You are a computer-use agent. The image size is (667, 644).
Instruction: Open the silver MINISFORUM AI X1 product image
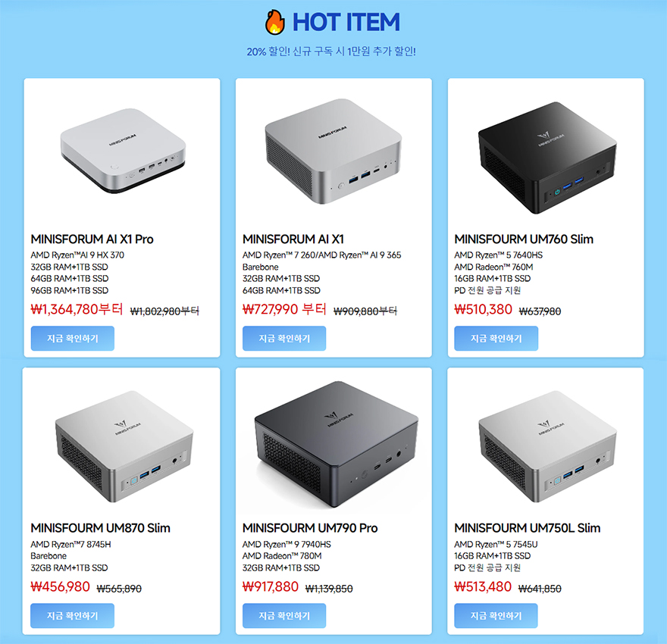[x=333, y=152]
